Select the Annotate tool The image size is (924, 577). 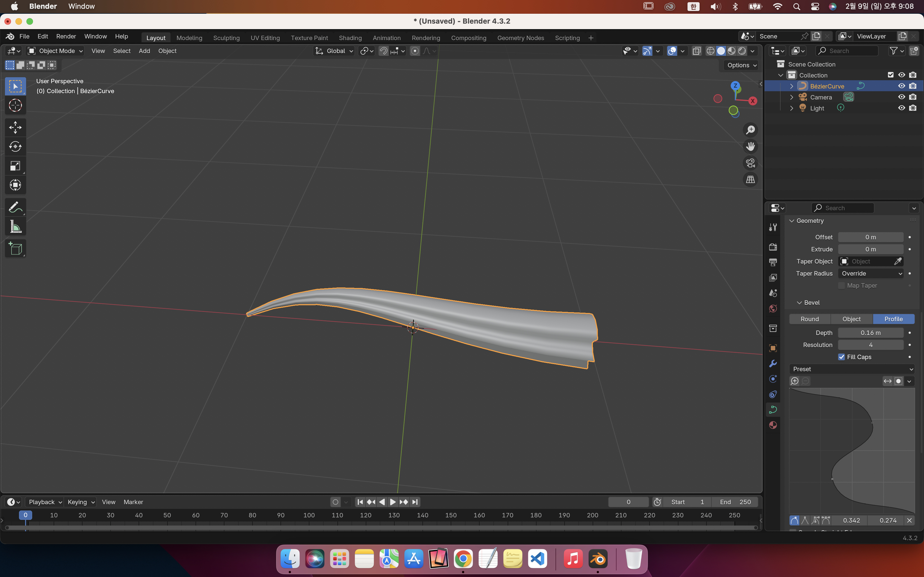(15, 208)
